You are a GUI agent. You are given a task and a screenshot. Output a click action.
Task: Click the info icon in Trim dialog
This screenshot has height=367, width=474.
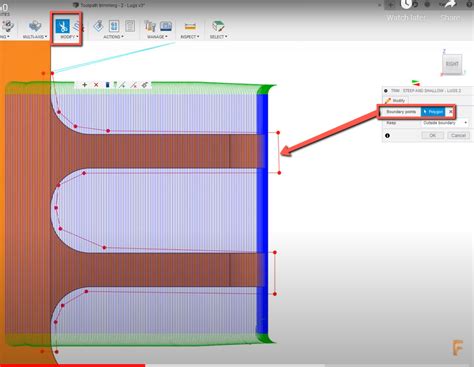pyautogui.click(x=387, y=135)
